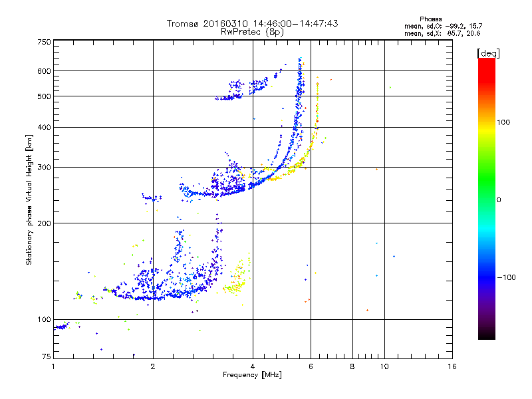Click the '[deg]' colorbar unit label
532x399 pixels.
point(488,53)
